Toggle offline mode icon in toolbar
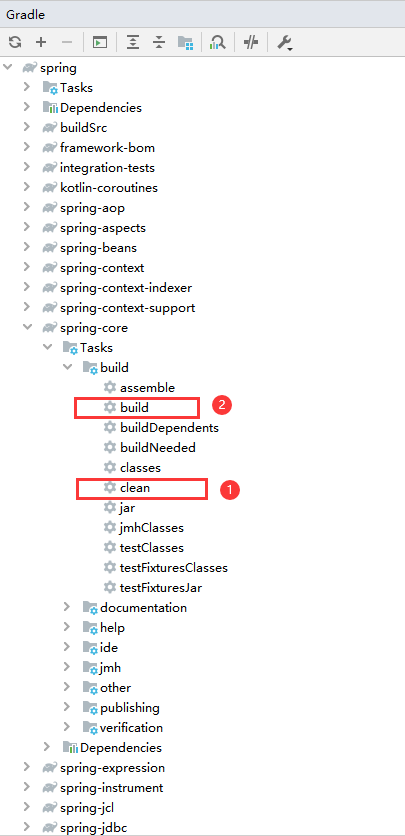The image size is (405, 836). point(250,43)
